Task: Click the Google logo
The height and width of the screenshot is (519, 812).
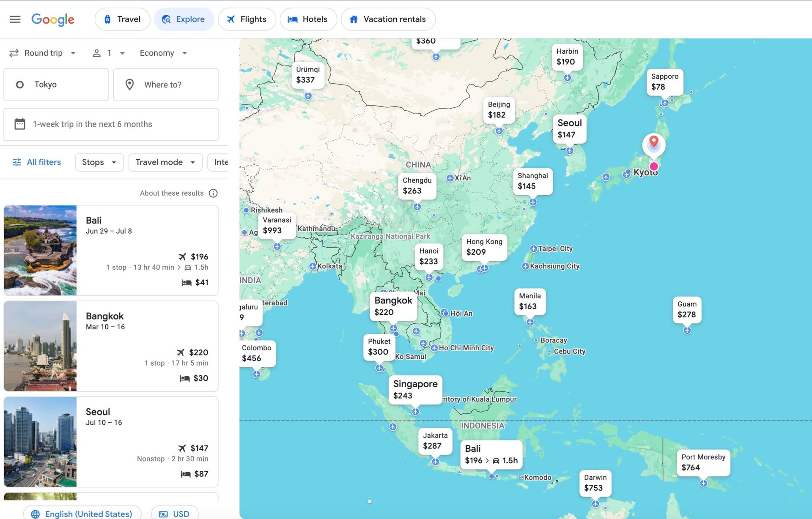Action: click(52, 19)
